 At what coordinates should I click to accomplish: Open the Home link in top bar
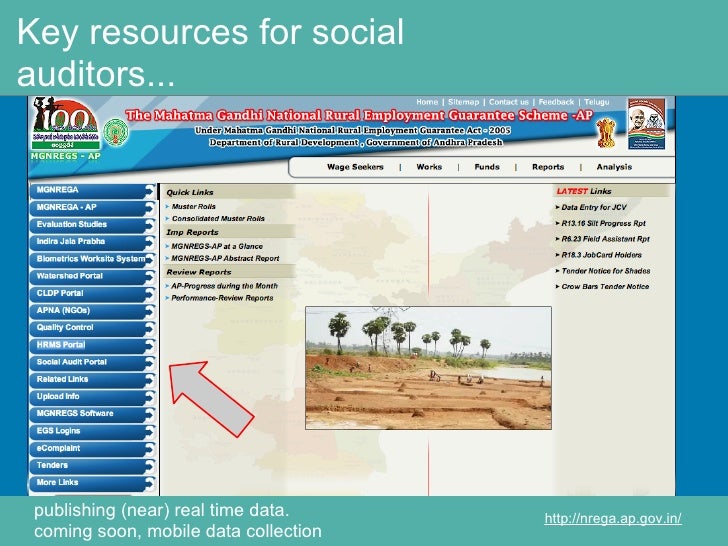[427, 102]
